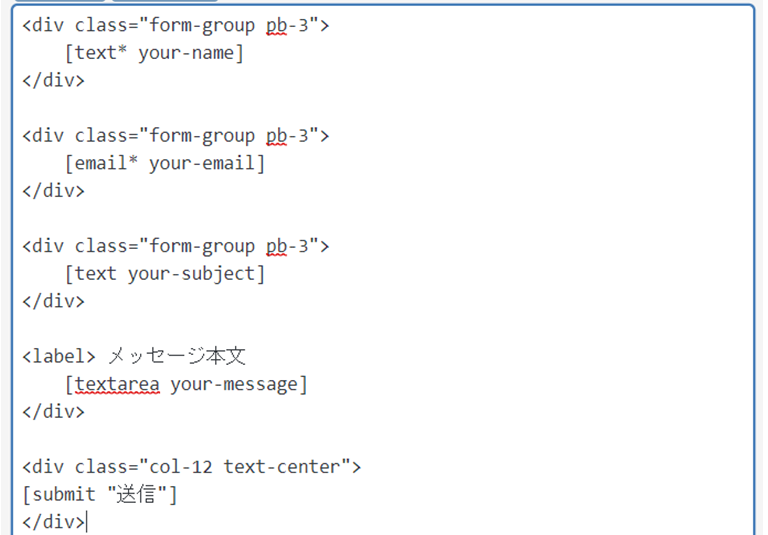The image size is (768, 535).
Task: Click the your-message tag name
Action: point(234,384)
